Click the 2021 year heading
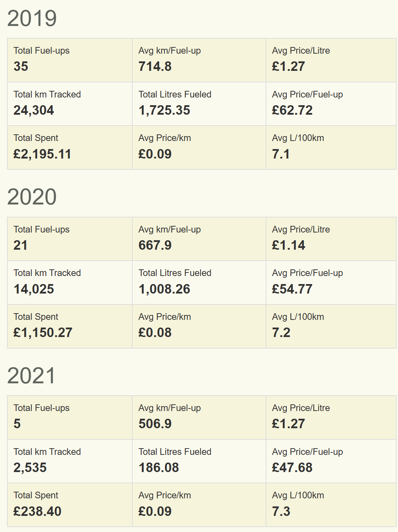Viewport: 398px width, 532px height. [32, 376]
